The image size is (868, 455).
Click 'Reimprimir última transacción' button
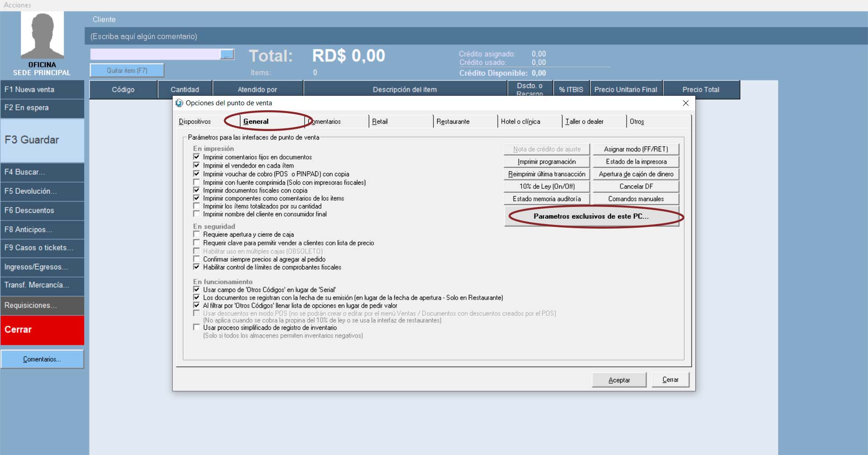point(547,174)
